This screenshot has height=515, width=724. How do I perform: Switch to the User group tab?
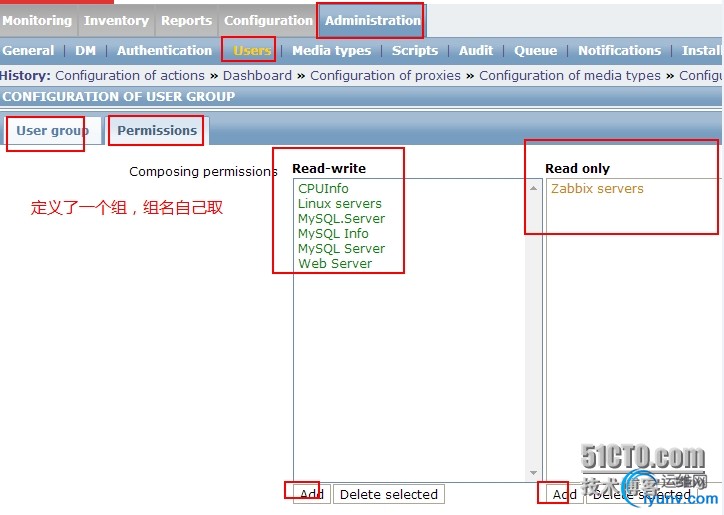pyautogui.click(x=53, y=131)
